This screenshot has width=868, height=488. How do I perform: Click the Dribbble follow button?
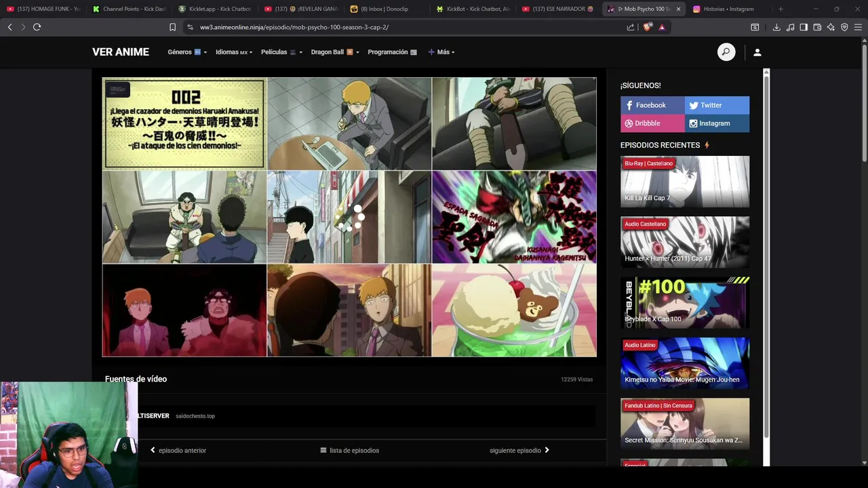tap(652, 123)
